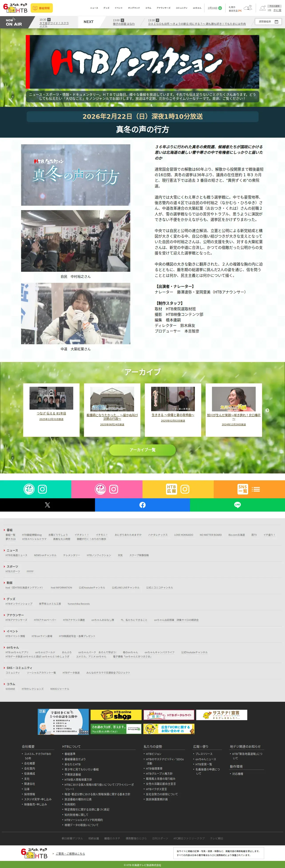Open イチオシ Instagram icon on pink tile

(x=114, y=489)
